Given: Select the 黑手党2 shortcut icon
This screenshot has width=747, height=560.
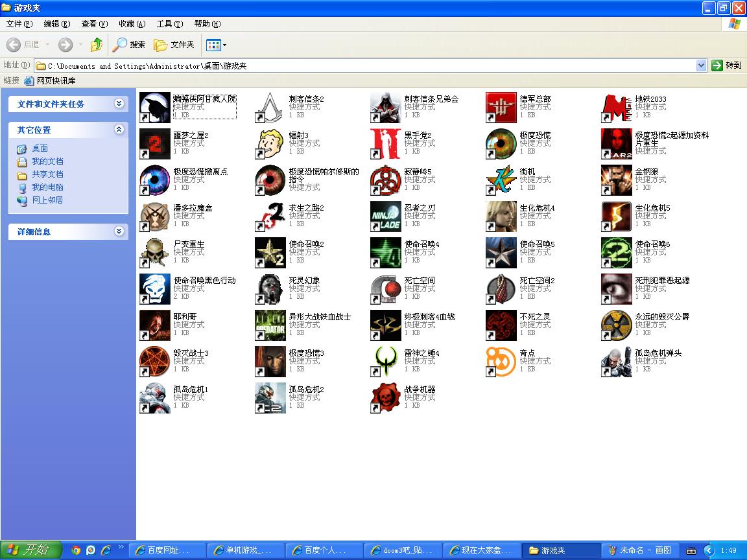Looking at the screenshot, I should tap(385, 144).
